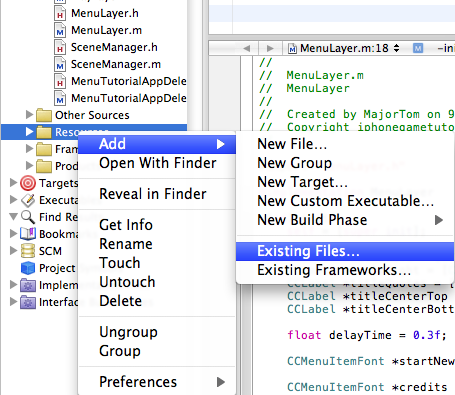Click the Interface Builder files folder icon

click(28, 302)
